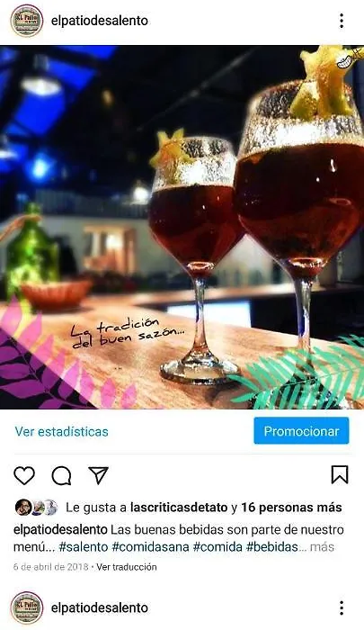Save the post with the bookmark icon
The width and height of the screenshot is (364, 630).
point(340,475)
